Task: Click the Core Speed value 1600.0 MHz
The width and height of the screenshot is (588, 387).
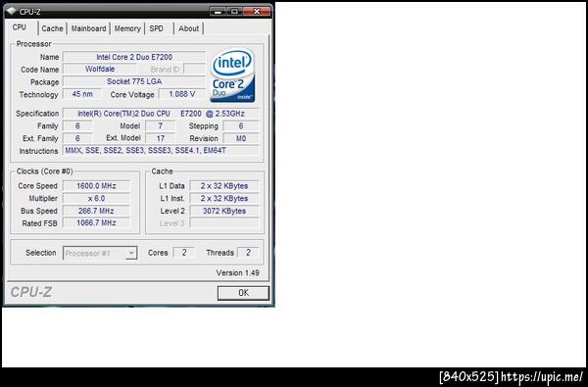Action: pyautogui.click(x=96, y=185)
